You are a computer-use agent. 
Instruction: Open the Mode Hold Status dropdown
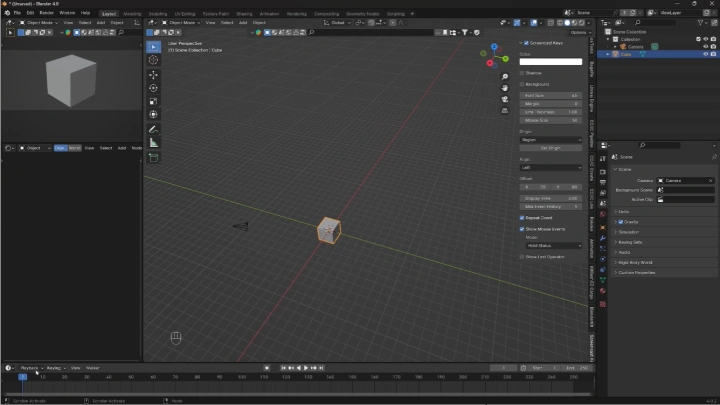point(554,246)
